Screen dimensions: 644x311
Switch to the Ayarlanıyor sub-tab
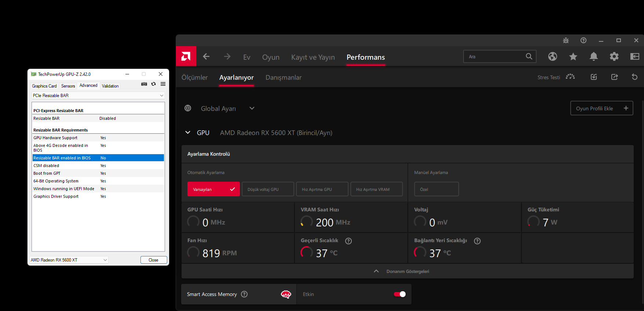(237, 78)
